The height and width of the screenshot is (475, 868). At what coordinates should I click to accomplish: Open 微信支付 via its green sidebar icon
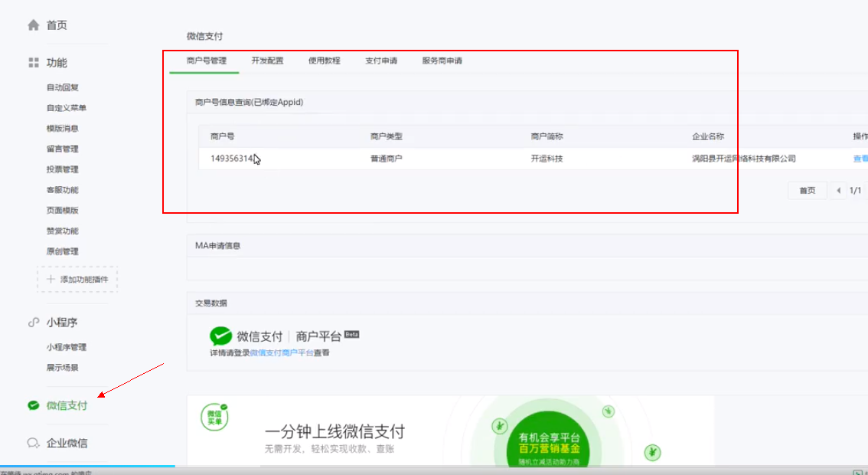coord(34,405)
